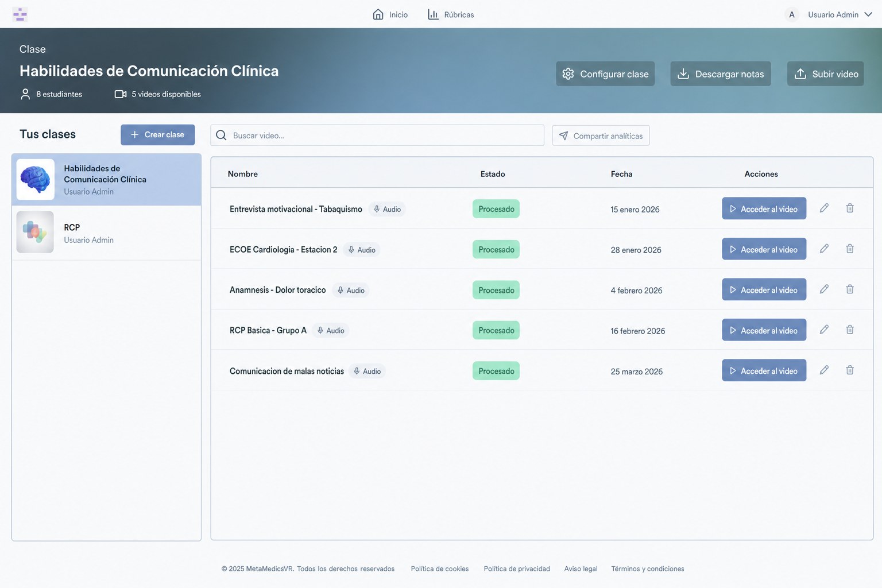
Task: Click the 8 estudiantes person icon
Action: pyautogui.click(x=25, y=94)
